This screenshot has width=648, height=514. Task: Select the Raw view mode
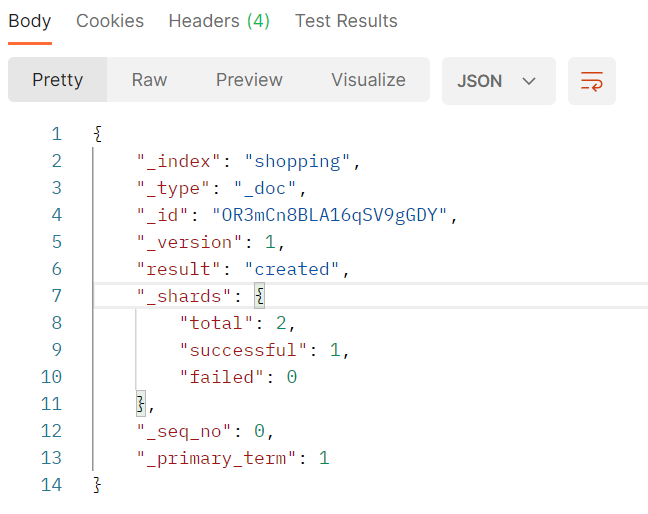point(149,80)
